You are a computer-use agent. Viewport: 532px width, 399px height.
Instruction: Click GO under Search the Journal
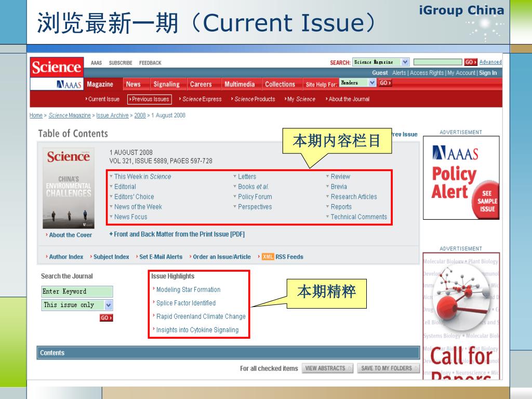click(106, 318)
